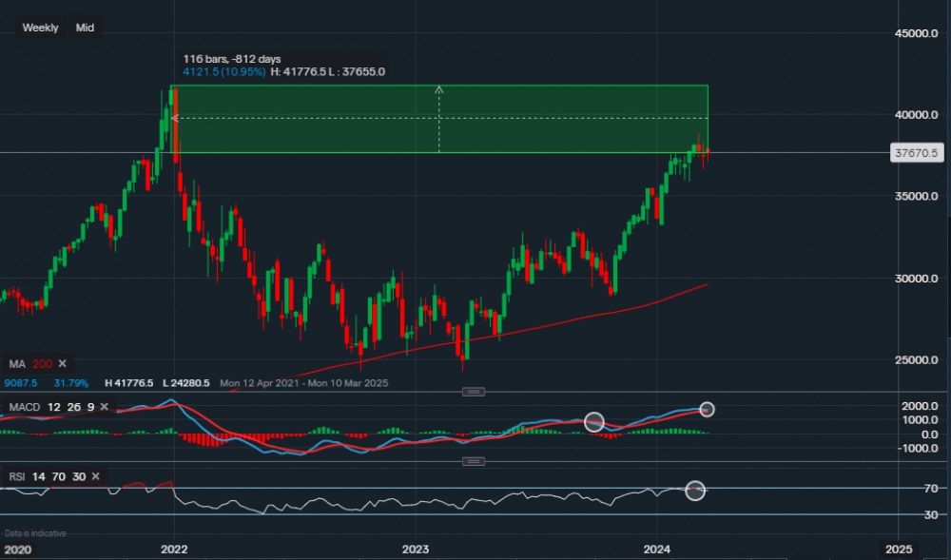Click the circle marker on RSI line
Screen dimensions: 951x560
coord(695,491)
